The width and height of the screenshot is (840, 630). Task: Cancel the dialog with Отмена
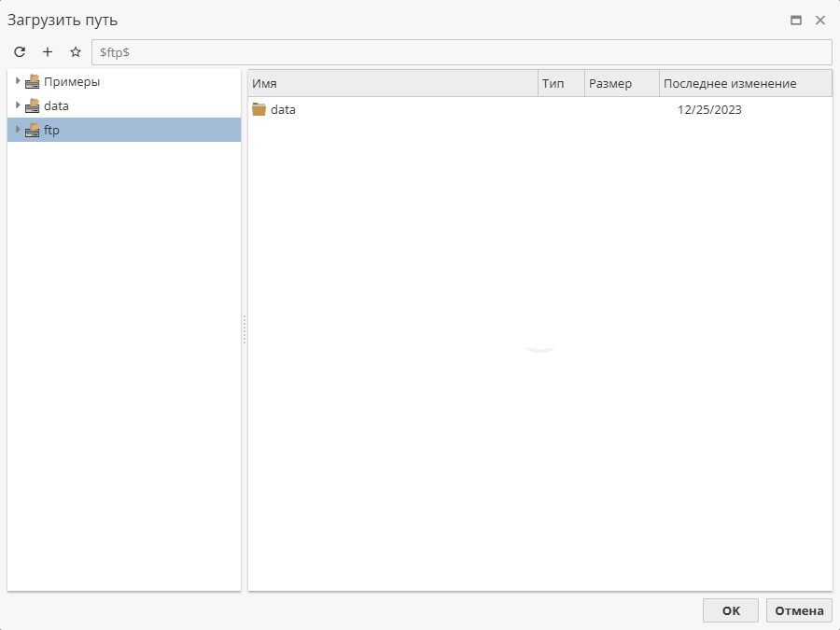pos(799,610)
